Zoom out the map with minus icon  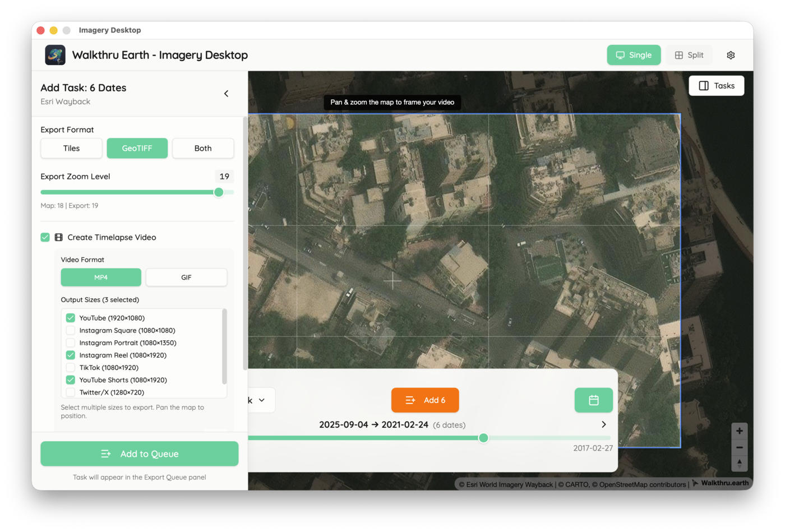coord(739,447)
